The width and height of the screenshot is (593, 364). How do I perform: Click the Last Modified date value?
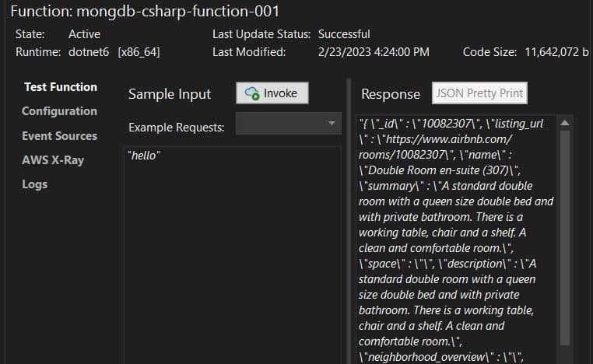pos(374,52)
